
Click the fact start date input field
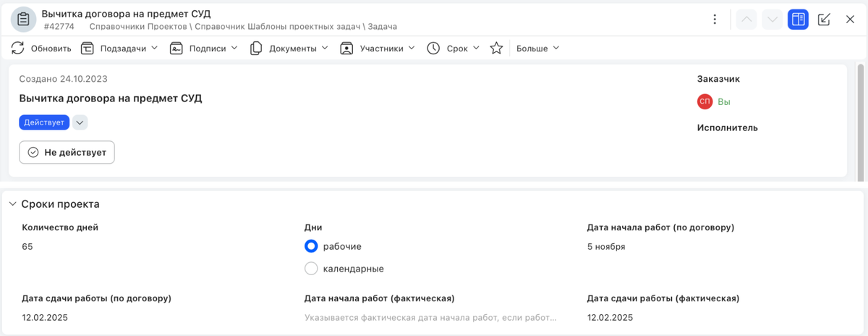[431, 317]
